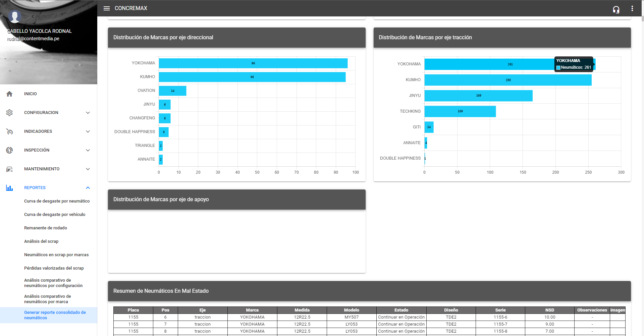Image resolution: width=644 pixels, height=336 pixels.
Task: Click the tire icon for INSPECCIÓN
Action: pyautogui.click(x=9, y=150)
